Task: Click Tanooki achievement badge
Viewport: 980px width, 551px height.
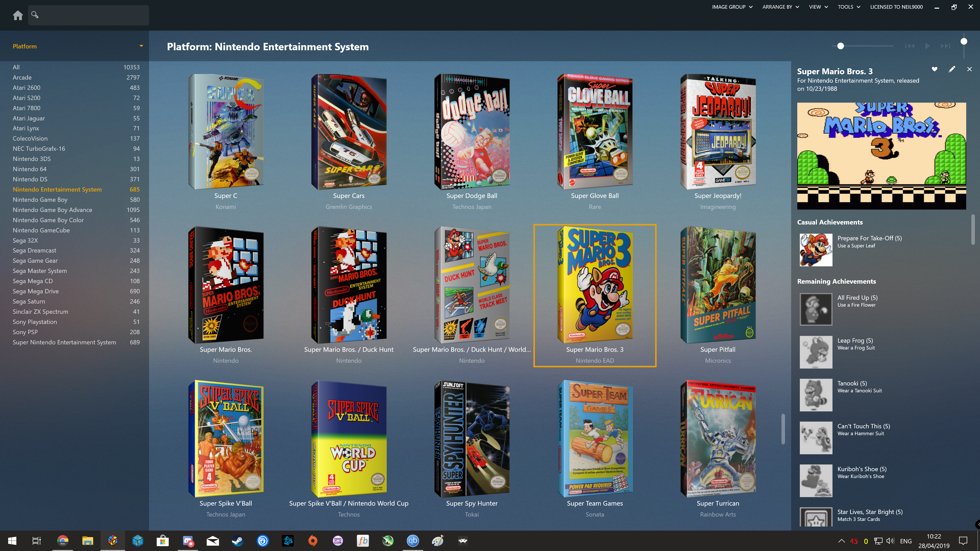Action: (x=816, y=395)
